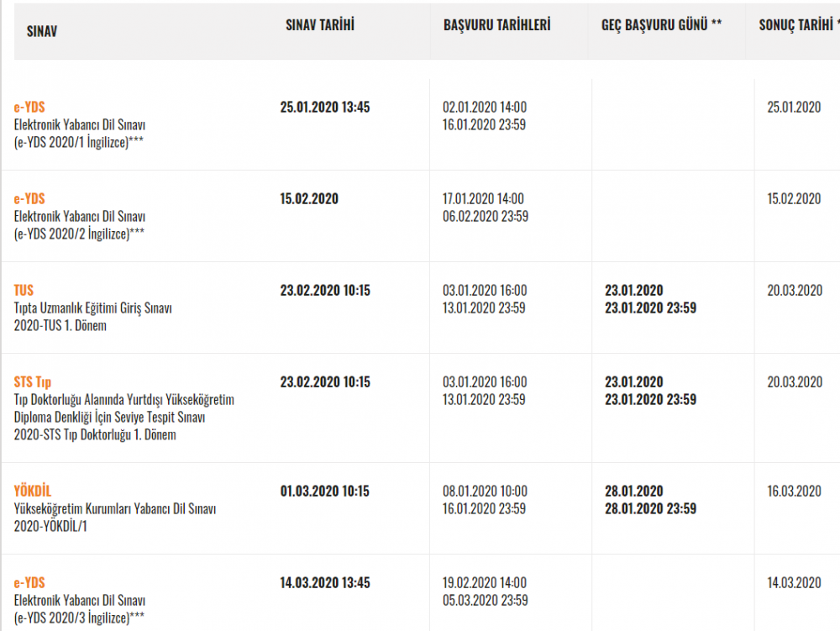The width and height of the screenshot is (840, 631).
Task: Click the TUS result date 20.03.2020
Action: point(794,290)
